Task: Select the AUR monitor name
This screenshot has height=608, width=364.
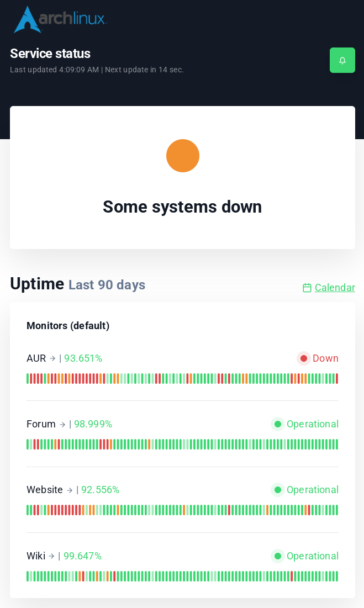Action: (36, 358)
